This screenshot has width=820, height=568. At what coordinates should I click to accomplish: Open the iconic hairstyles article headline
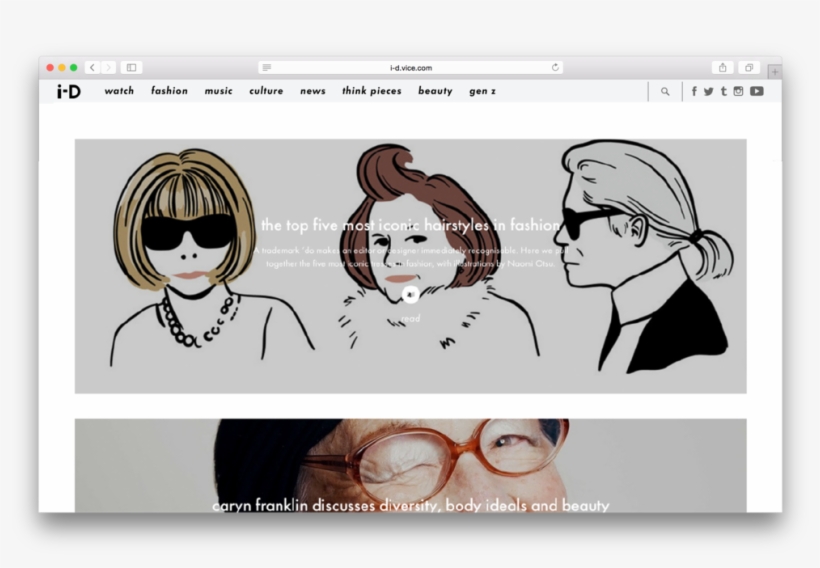[x=411, y=225]
